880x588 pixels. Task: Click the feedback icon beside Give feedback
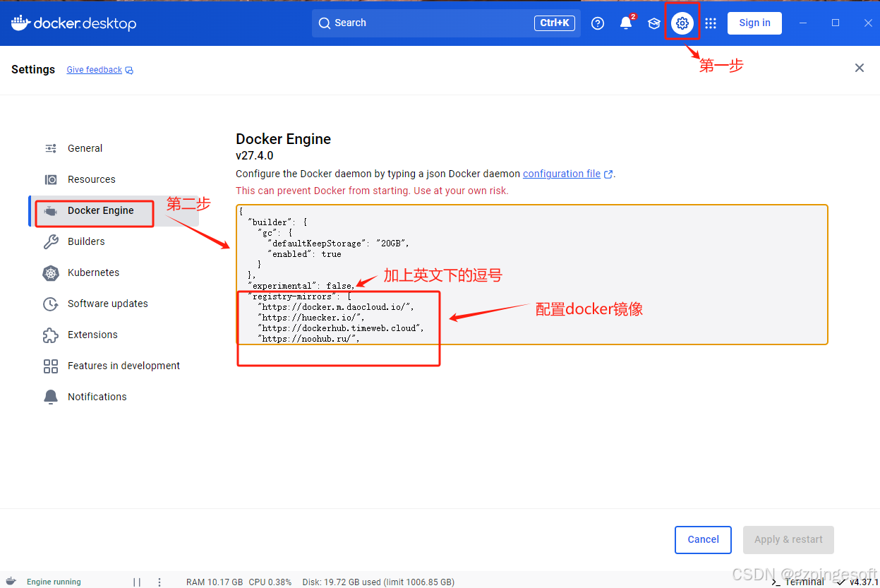tap(130, 70)
